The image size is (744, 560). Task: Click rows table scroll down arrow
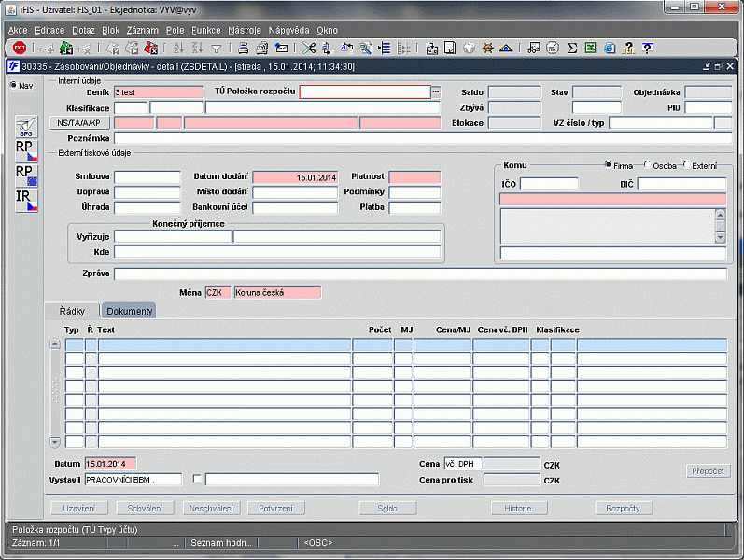point(55,441)
